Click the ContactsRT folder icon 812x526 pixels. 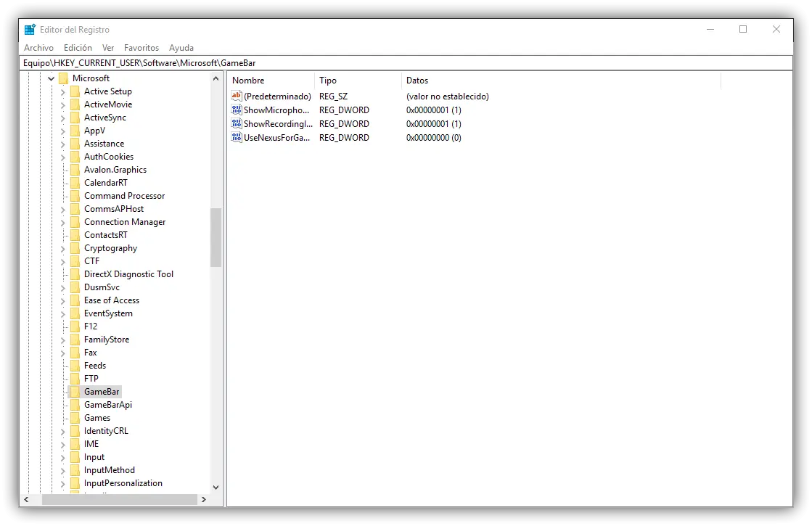click(75, 234)
